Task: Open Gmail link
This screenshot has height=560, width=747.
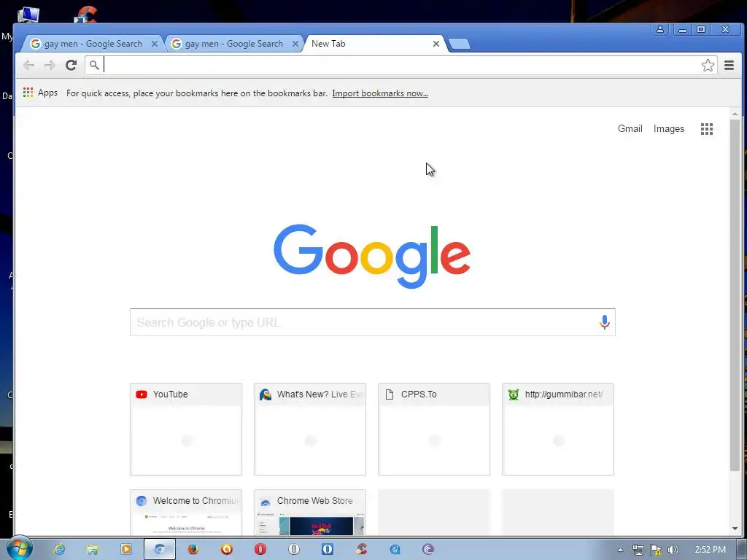Action: (630, 128)
